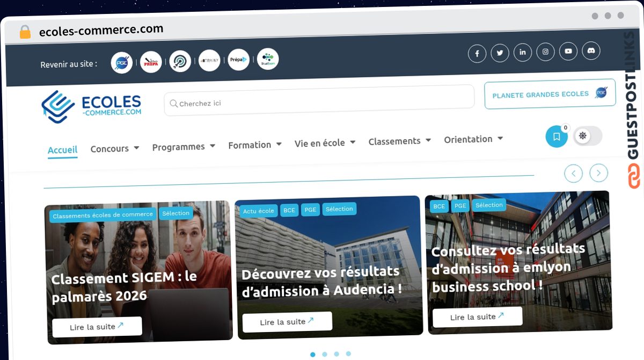Expand the Vie en école menu
Viewport: 644px width, 360px height.
[x=325, y=143]
